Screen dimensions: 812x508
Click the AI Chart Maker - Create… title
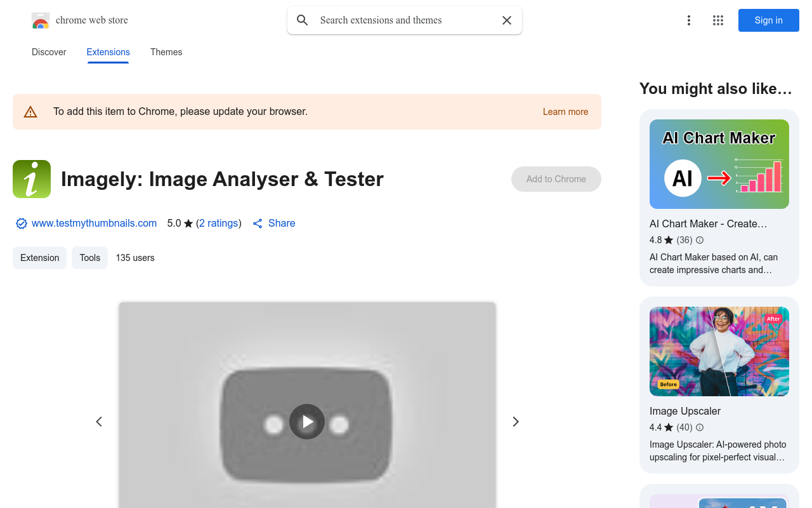point(709,224)
